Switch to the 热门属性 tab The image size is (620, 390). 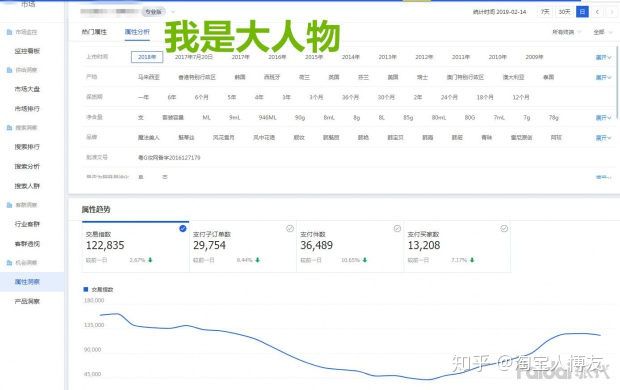coord(94,32)
